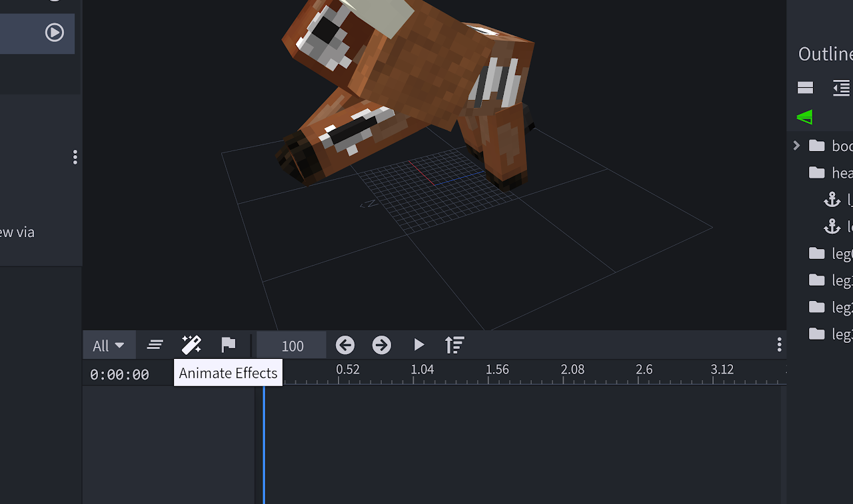Screen dimensions: 853x504
Task: Click the Animate Effects magic wand icon
Action: coord(191,345)
